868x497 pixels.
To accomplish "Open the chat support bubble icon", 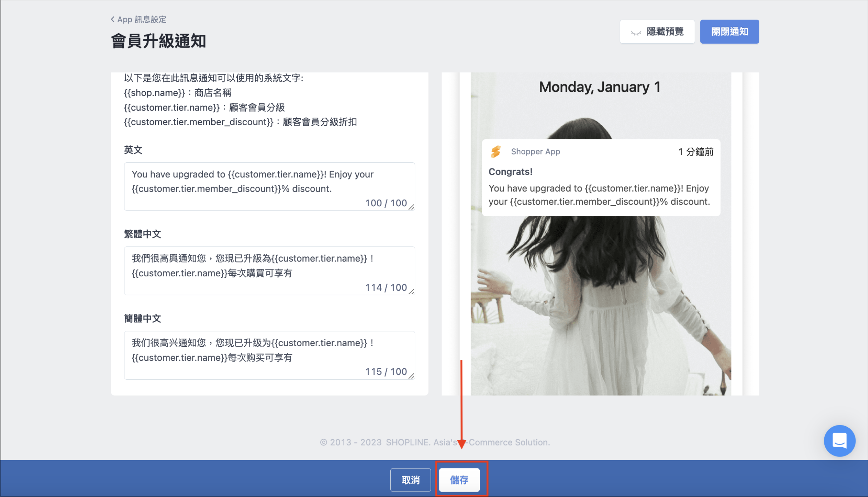I will point(839,441).
